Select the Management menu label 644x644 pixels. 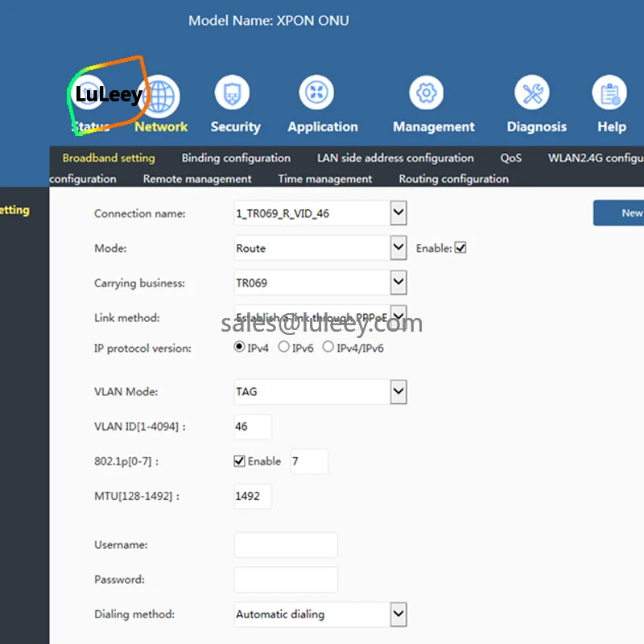pyautogui.click(x=434, y=127)
